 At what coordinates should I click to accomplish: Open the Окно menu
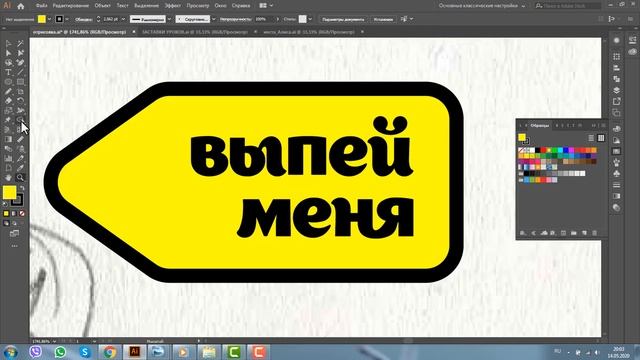tap(220, 6)
